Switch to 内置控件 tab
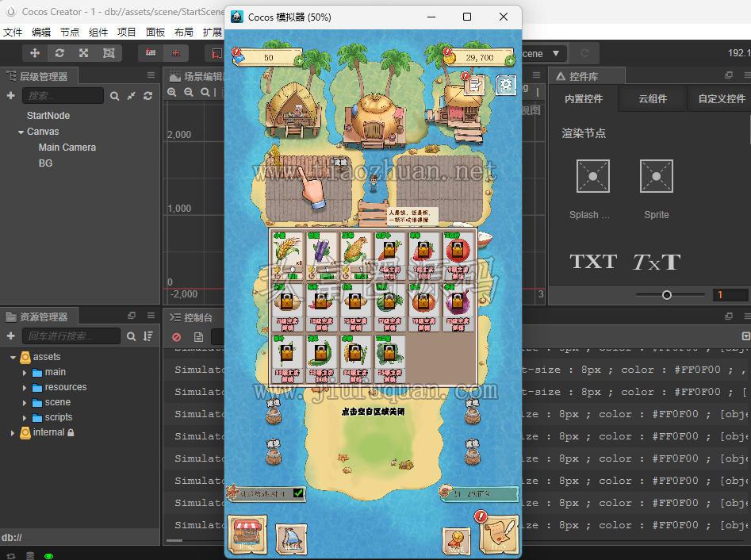 tap(584, 98)
